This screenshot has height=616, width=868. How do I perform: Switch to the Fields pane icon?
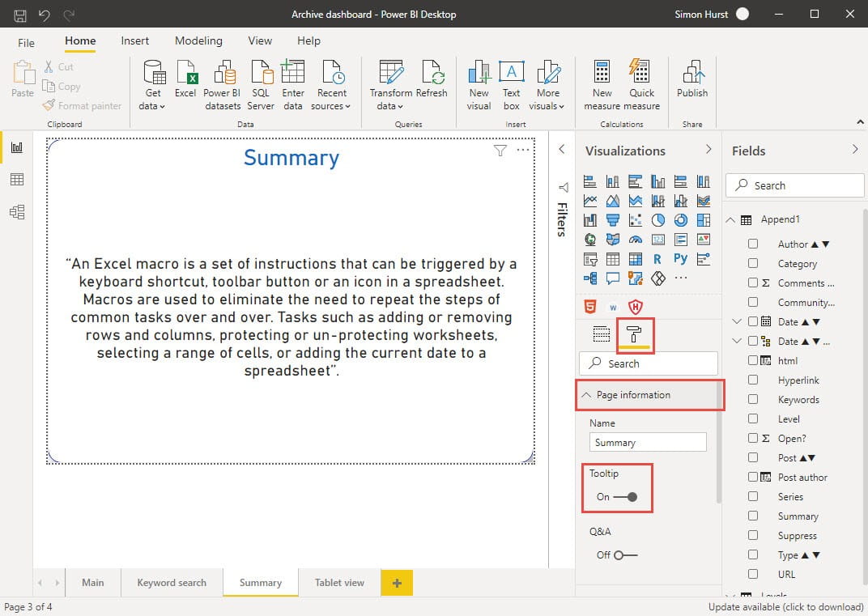pyautogui.click(x=601, y=333)
